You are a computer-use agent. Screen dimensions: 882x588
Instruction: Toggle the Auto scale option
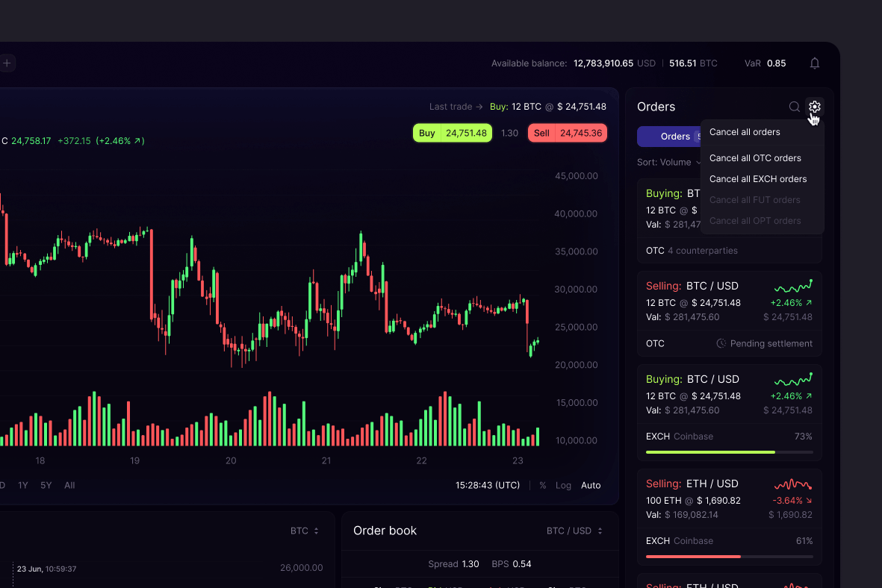click(x=591, y=485)
